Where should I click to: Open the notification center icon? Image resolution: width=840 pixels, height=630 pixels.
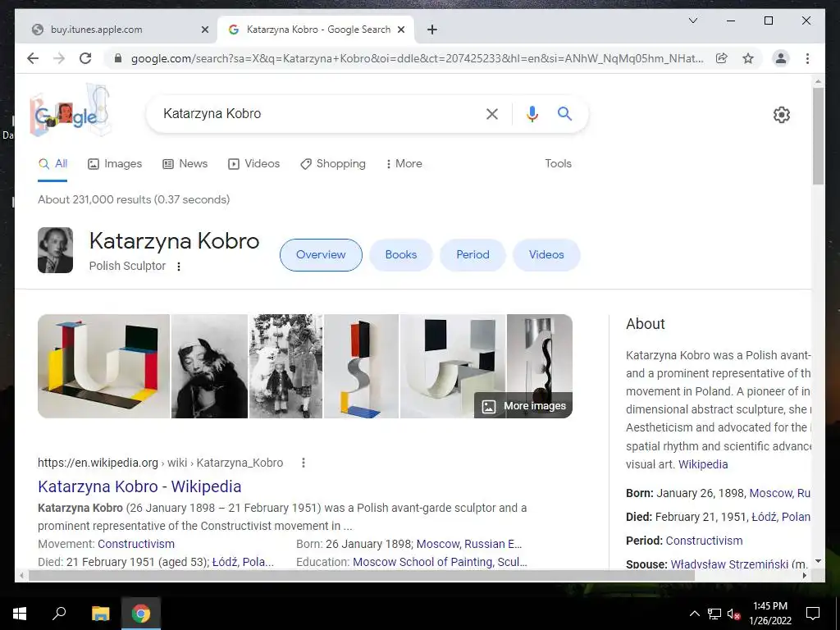[813, 614]
